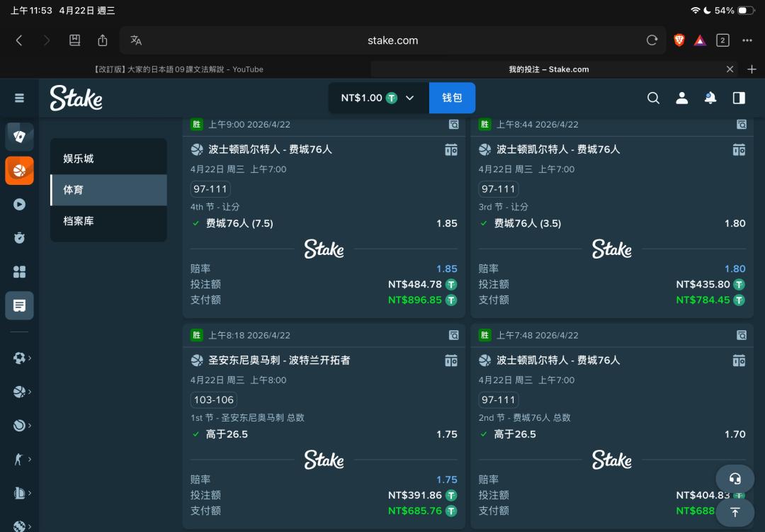Click the scroll-to-top arrow button
This screenshot has height=532, width=765.
tap(735, 511)
